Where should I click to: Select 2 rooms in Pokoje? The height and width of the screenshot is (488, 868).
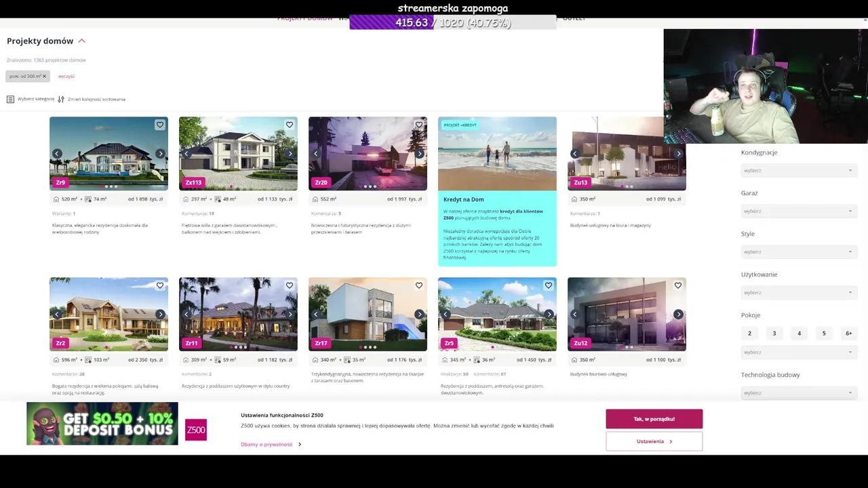coord(749,333)
